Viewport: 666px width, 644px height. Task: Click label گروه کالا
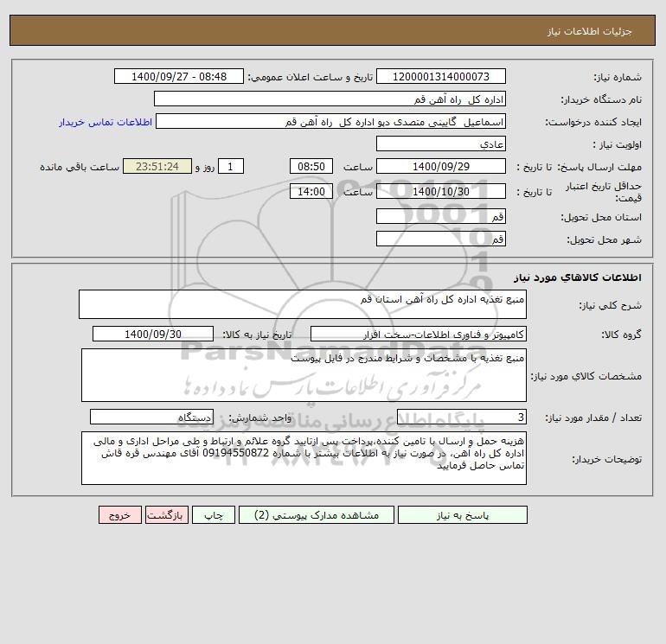tap(621, 335)
